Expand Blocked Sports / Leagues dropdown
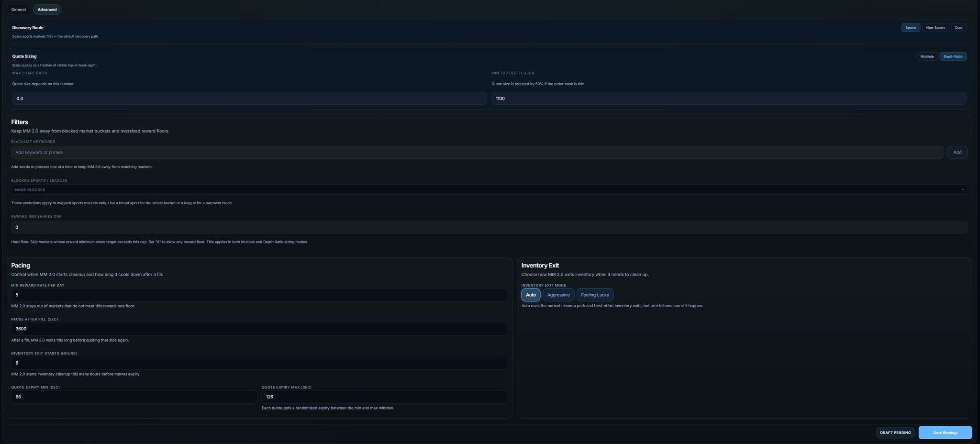The height and width of the screenshot is (444, 980). tap(489, 190)
